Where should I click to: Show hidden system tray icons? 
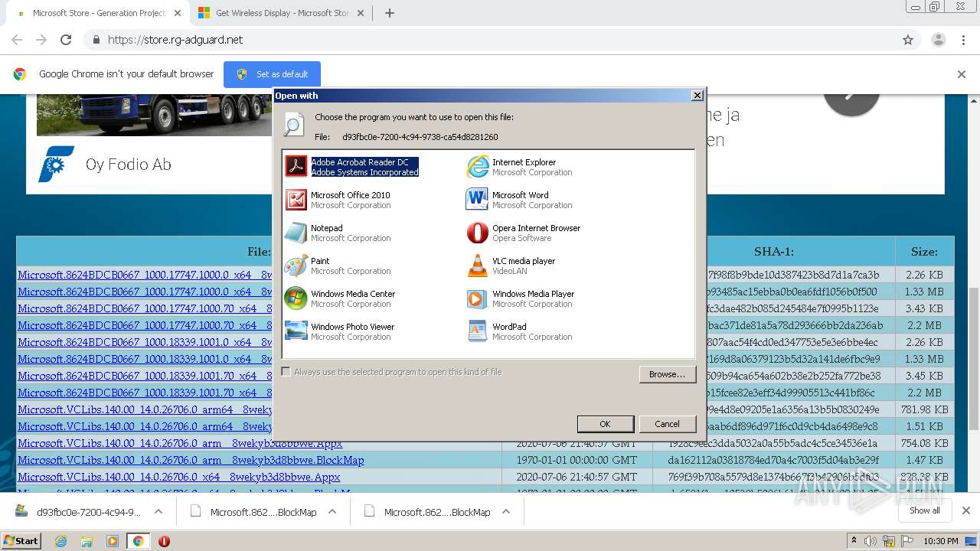854,541
